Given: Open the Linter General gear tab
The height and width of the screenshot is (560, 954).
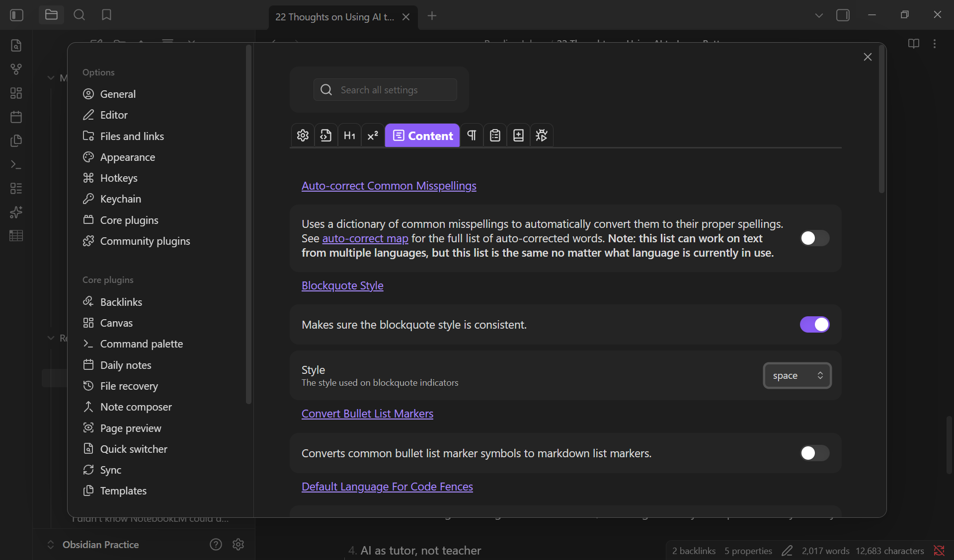Looking at the screenshot, I should [x=303, y=136].
